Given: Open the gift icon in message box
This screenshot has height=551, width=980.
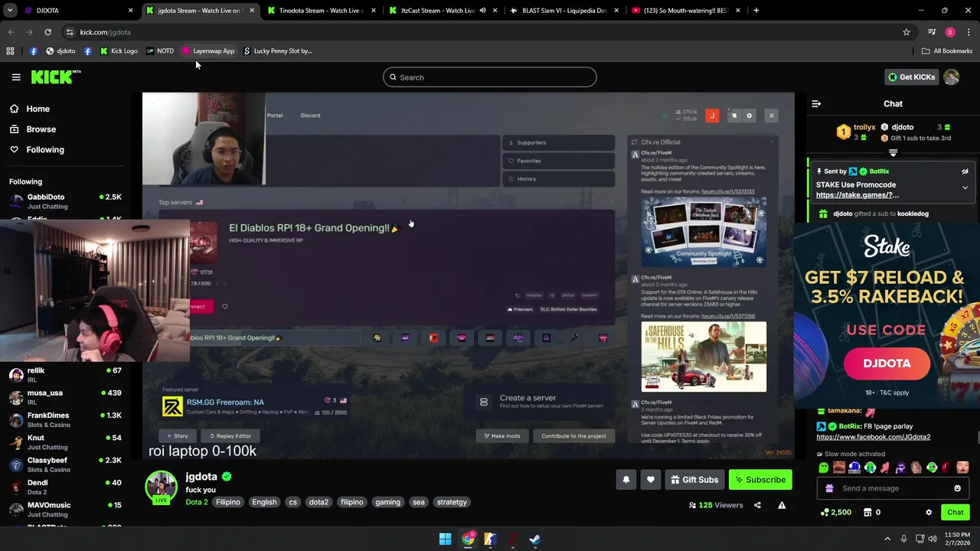Looking at the screenshot, I should [829, 488].
